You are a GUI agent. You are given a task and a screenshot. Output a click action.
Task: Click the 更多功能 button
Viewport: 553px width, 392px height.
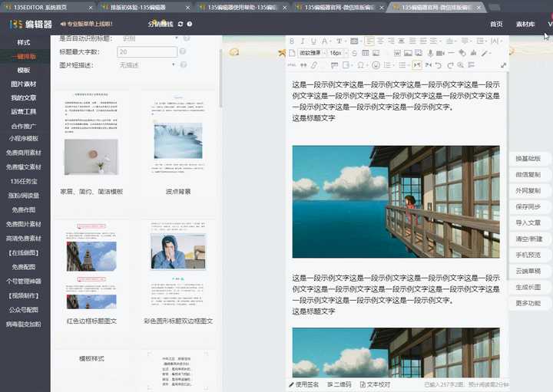tap(528, 303)
